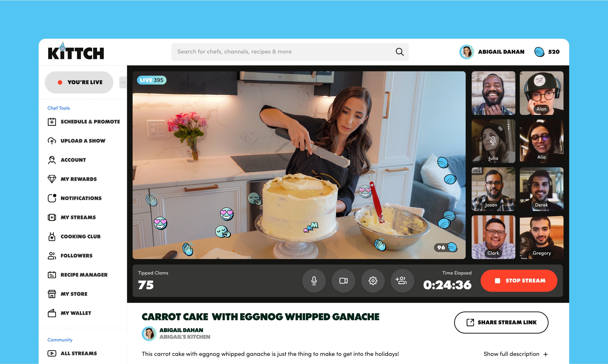
Task: Collapse the You're Live panel
Action: click(123, 82)
